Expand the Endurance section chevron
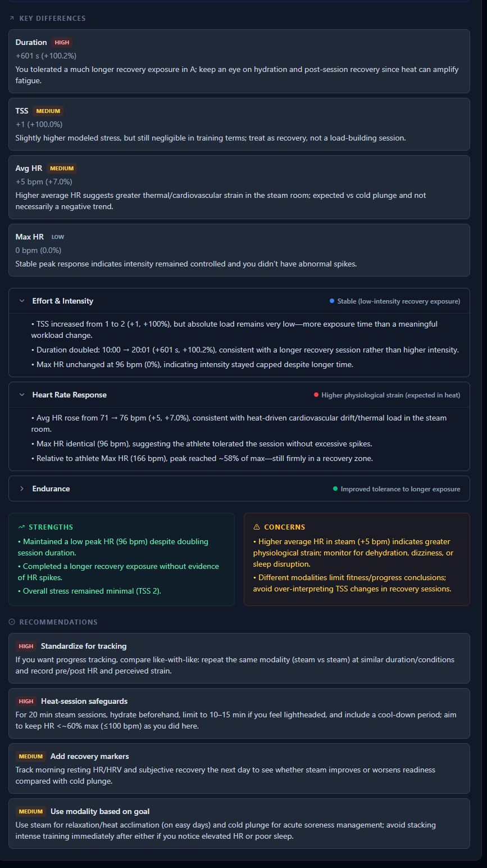Screen dimensions: 487x868 pos(22,489)
